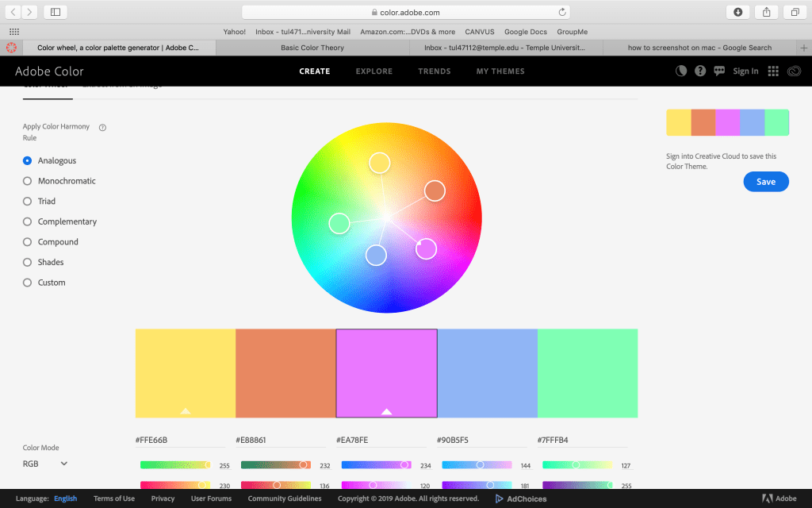Viewport: 812px width, 508px height.
Task: Toggle dark/light theme moon icon
Action: point(680,71)
